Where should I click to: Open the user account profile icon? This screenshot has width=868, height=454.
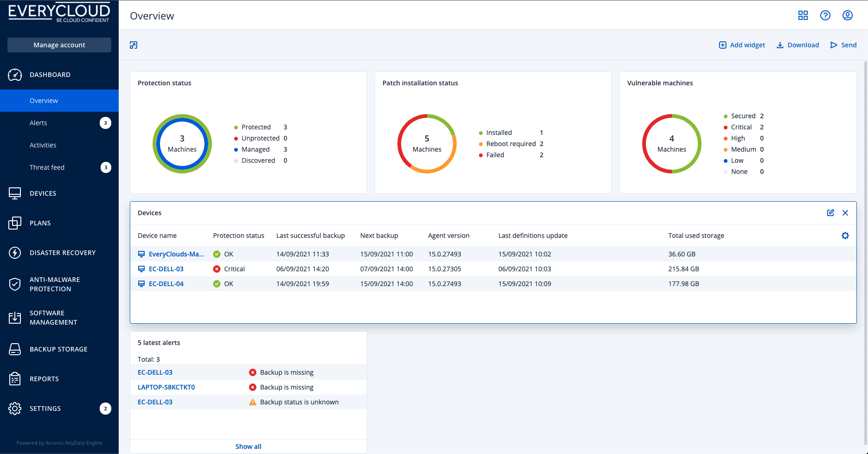coord(848,15)
